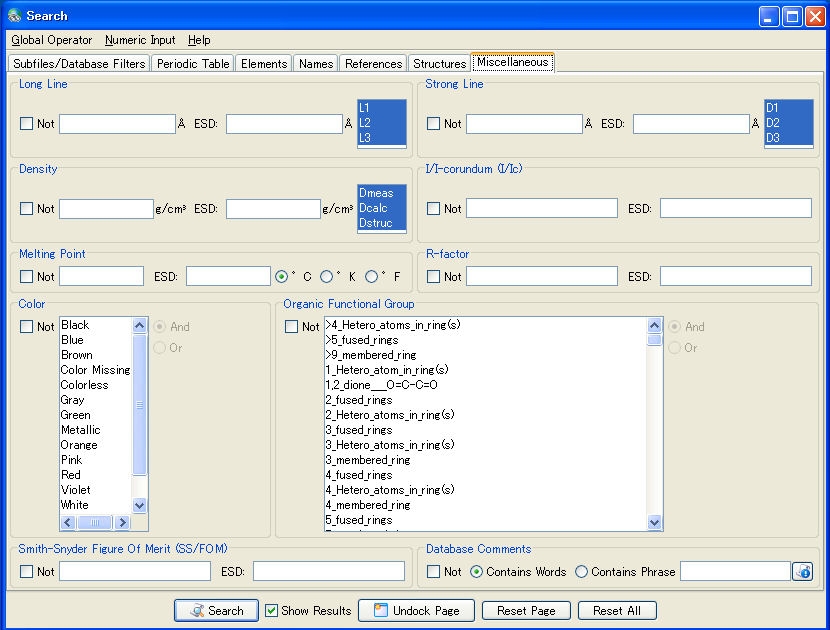830x630 pixels.
Task: Select the Contains Words option
Action: [x=476, y=572]
